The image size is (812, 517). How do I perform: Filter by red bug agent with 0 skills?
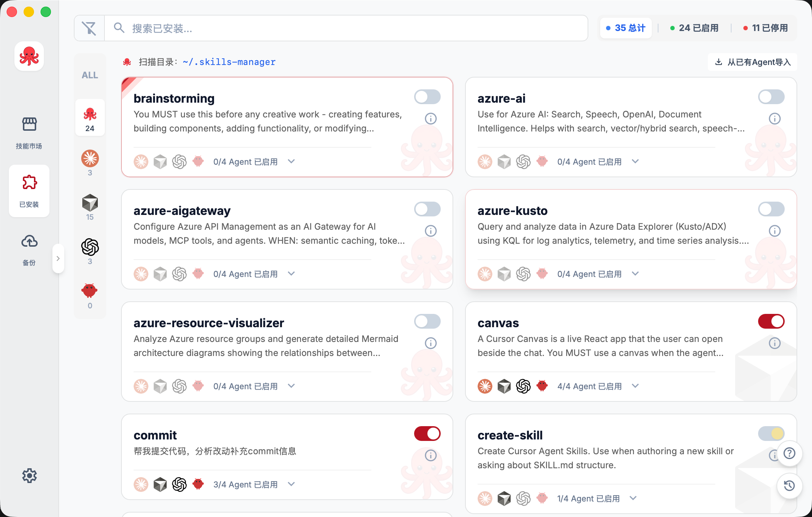(90, 295)
